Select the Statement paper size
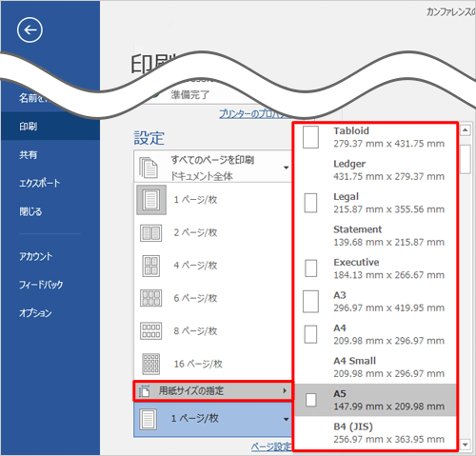 tap(375, 236)
